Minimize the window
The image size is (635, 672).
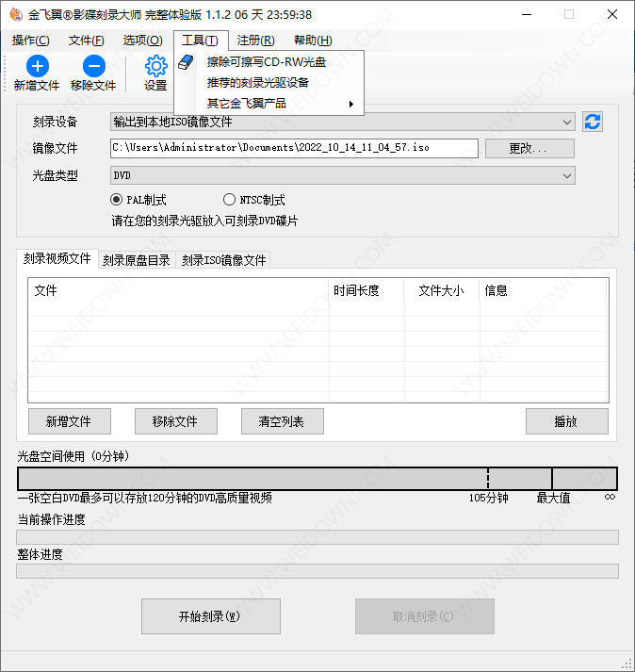point(527,14)
